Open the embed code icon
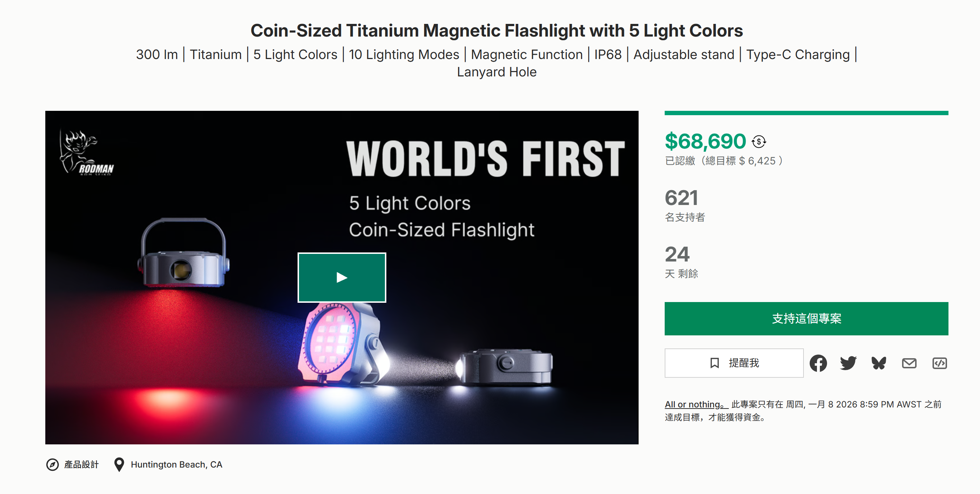The width and height of the screenshot is (980, 494). pos(939,363)
